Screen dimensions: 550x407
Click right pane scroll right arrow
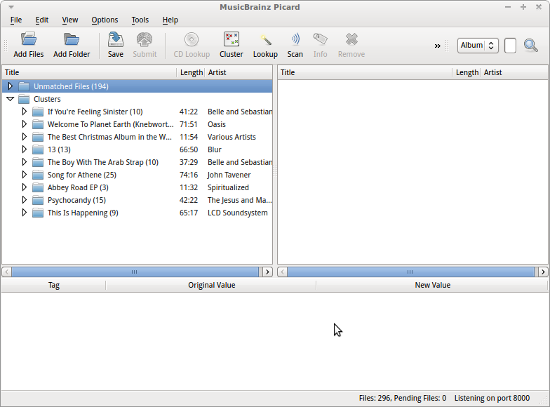point(543,272)
